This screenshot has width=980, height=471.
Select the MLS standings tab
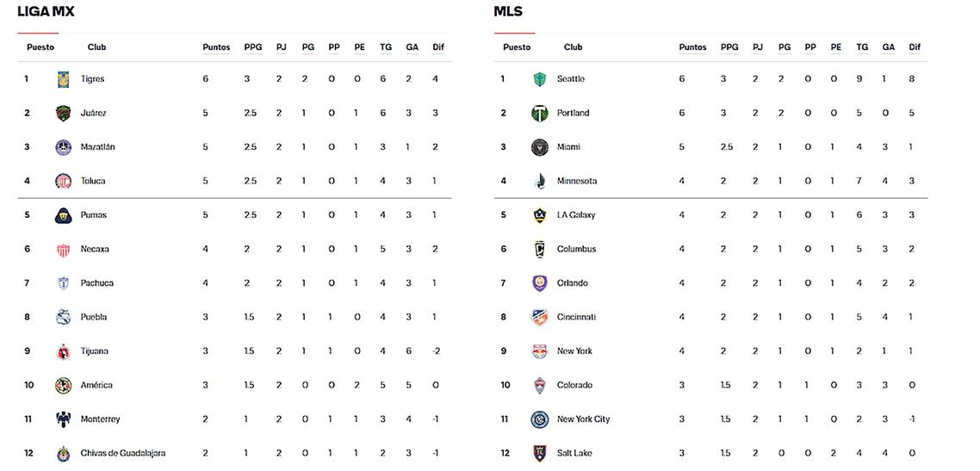[x=508, y=12]
